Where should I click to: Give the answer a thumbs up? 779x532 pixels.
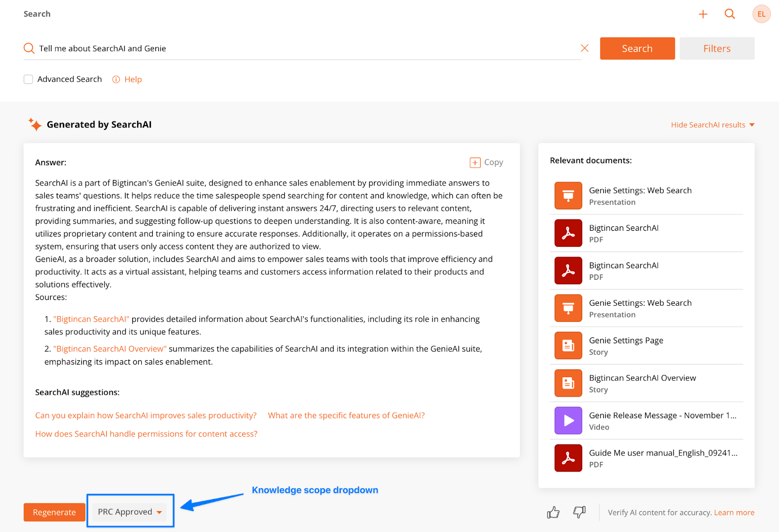click(x=553, y=512)
